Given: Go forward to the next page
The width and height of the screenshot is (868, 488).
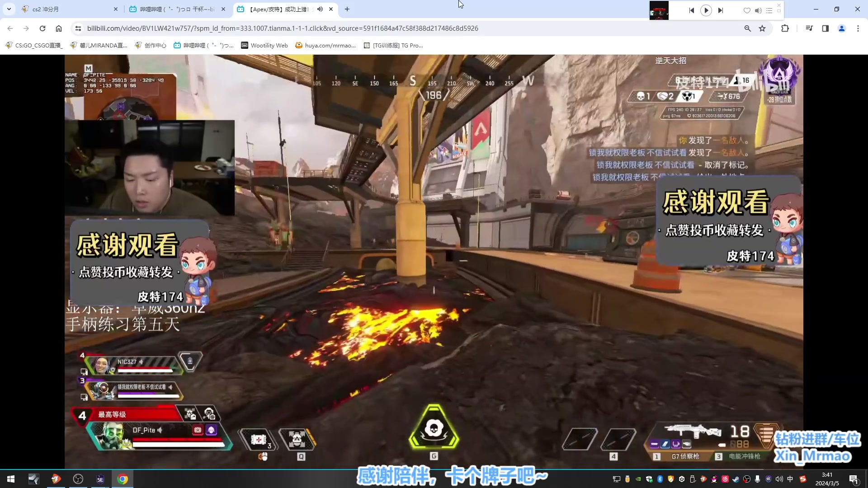Looking at the screenshot, I should [x=26, y=28].
